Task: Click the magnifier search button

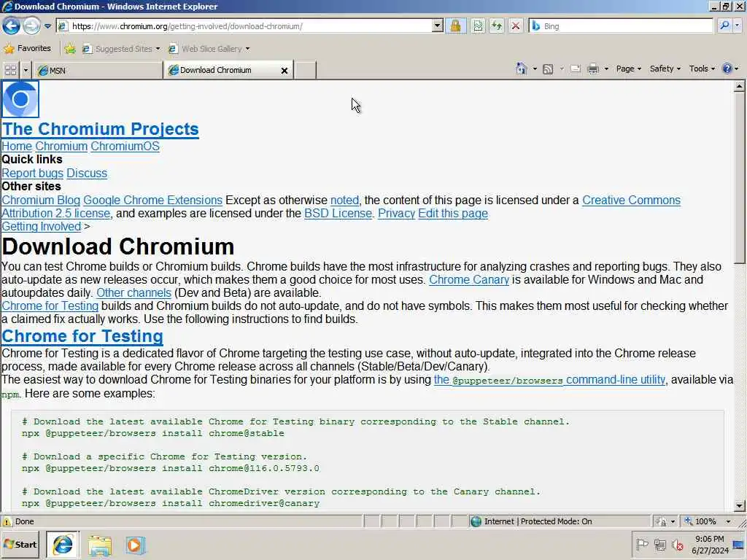Action: coord(724,26)
